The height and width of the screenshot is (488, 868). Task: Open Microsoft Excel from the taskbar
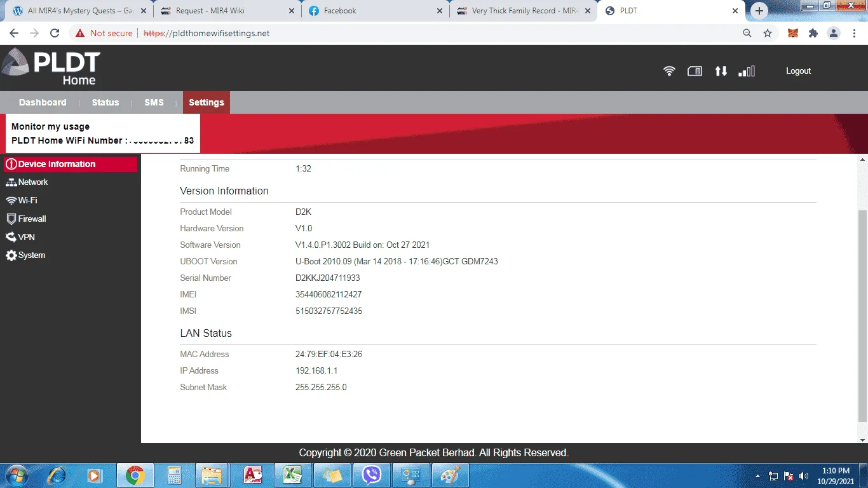292,475
